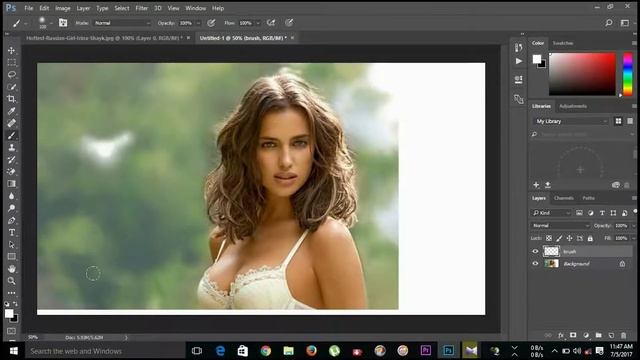Toggle lock all for layer
The image size is (640, 360).
point(590,238)
